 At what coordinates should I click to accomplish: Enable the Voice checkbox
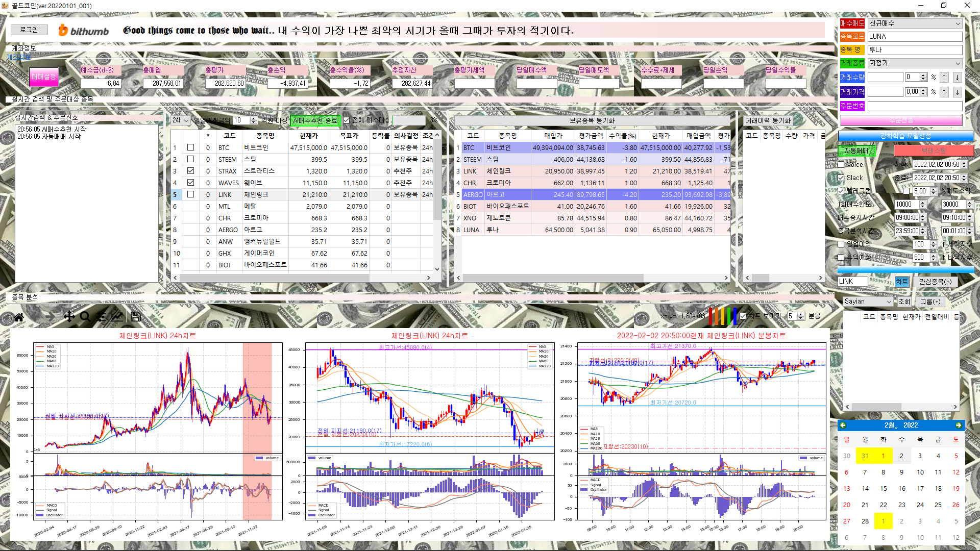pyautogui.click(x=841, y=164)
